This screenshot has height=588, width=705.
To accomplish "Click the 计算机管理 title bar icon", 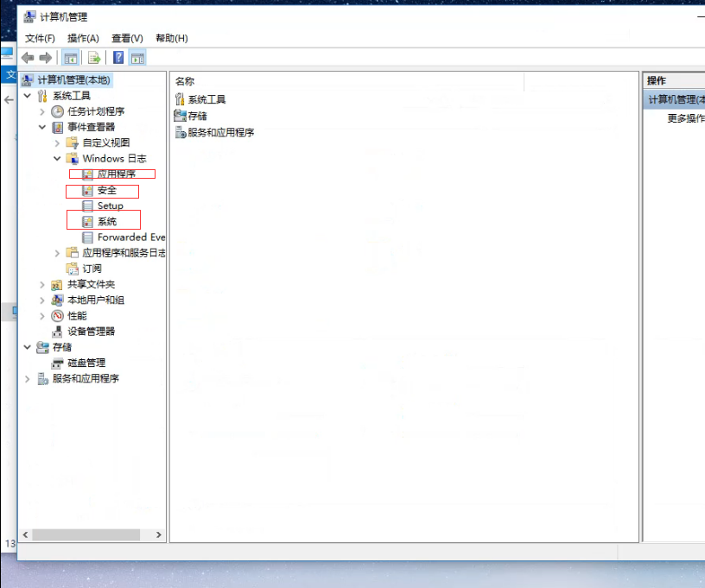I will (29, 17).
